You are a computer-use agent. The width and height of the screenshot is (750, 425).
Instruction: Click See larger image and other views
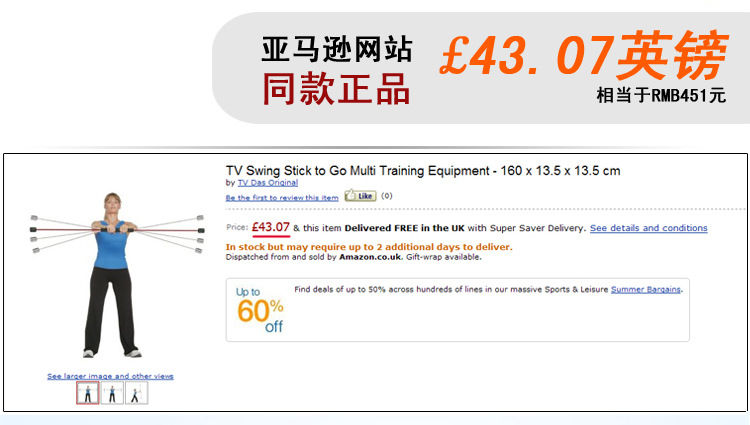[110, 376]
